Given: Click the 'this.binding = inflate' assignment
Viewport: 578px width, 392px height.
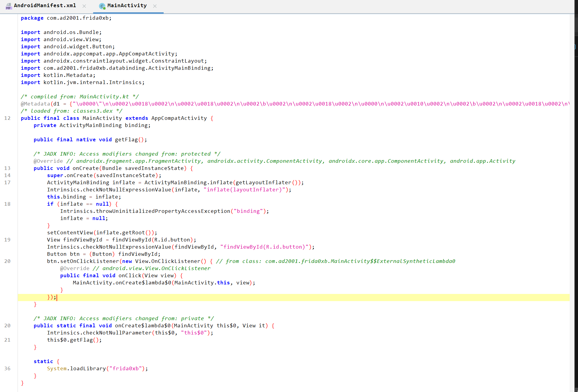Looking at the screenshot, I should (84, 197).
